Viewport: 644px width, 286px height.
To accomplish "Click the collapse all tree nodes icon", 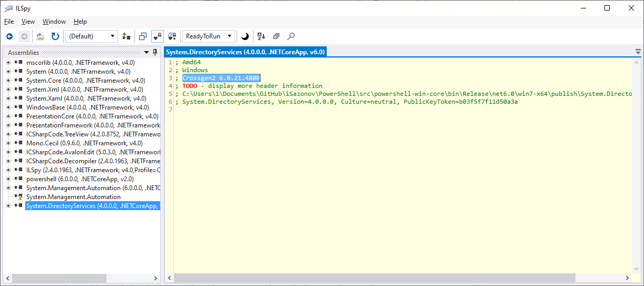I will click(x=276, y=36).
